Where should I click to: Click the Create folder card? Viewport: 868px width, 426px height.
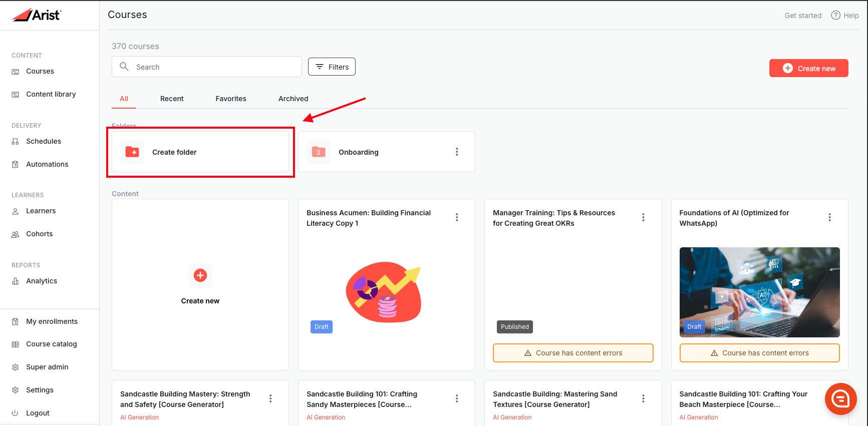200,152
